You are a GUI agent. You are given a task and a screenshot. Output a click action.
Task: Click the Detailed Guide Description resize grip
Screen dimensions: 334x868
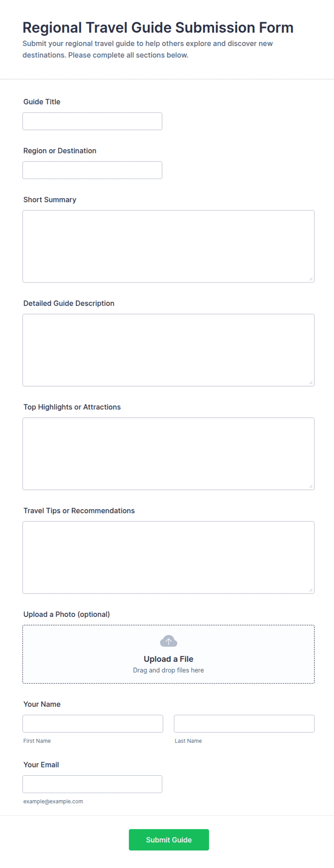[311, 383]
